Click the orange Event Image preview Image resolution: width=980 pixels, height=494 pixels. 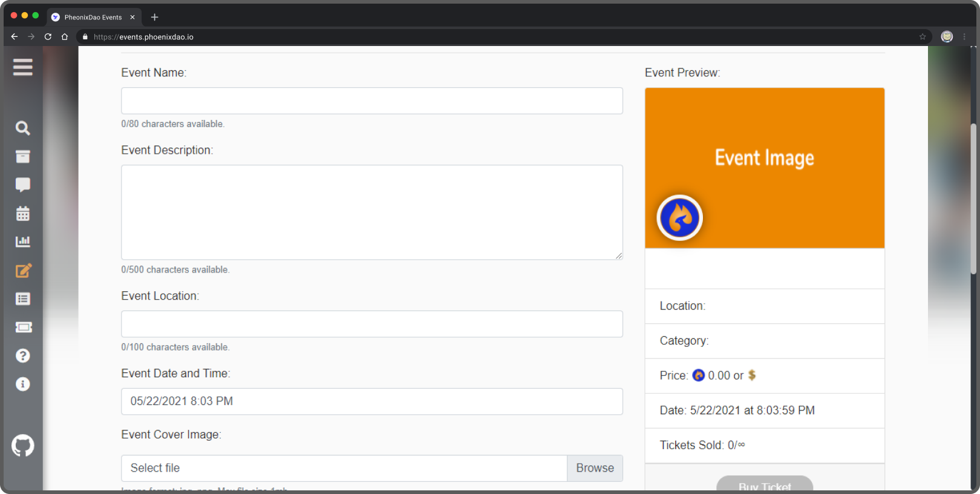pos(765,168)
